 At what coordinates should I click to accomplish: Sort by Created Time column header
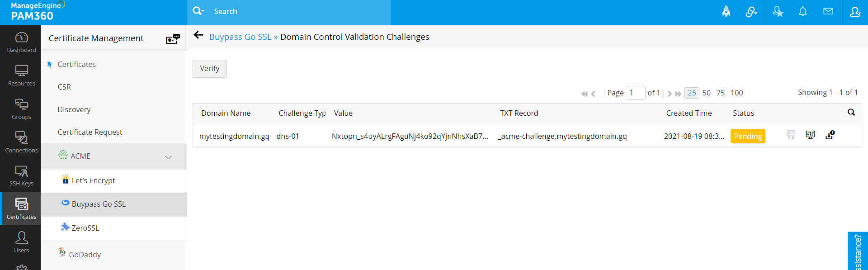[689, 114]
